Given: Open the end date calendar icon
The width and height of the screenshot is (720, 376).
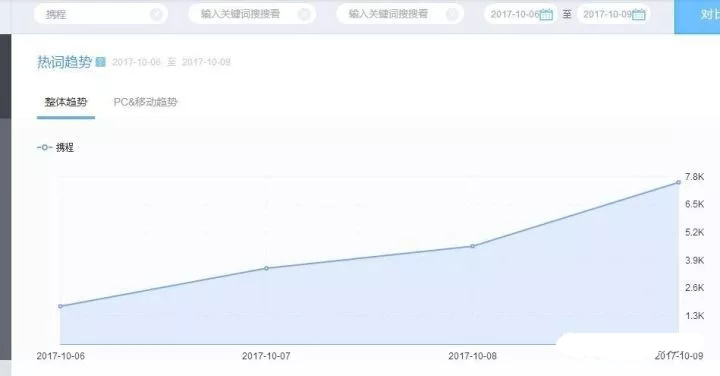Looking at the screenshot, I should pos(639,15).
